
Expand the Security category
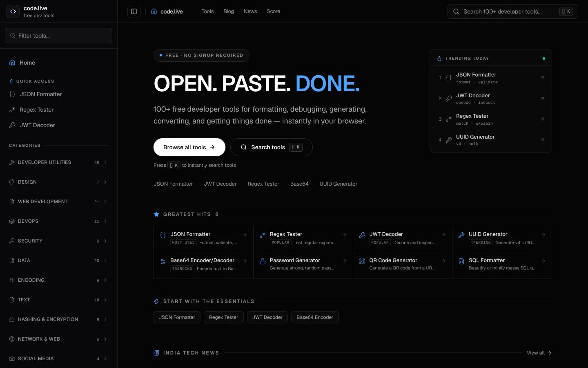coord(58,241)
